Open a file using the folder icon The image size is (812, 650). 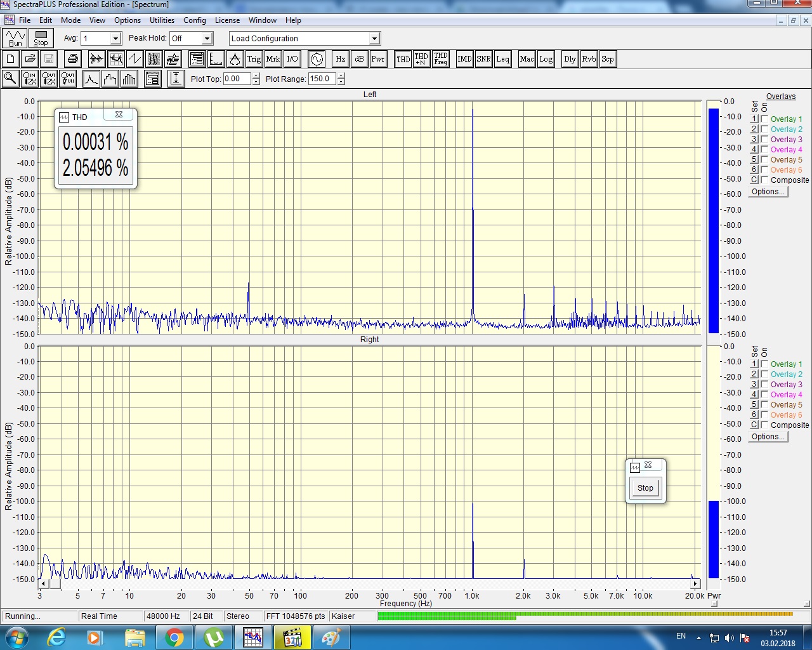click(29, 59)
